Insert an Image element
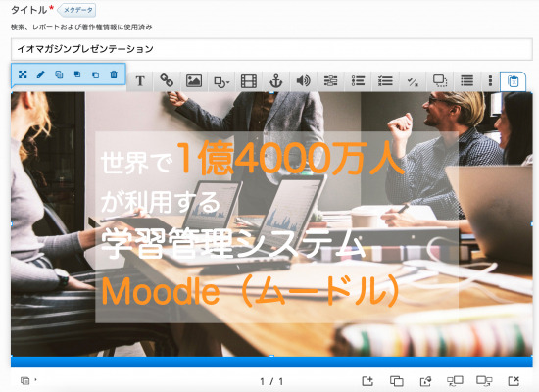The height and width of the screenshot is (392, 539). (194, 81)
